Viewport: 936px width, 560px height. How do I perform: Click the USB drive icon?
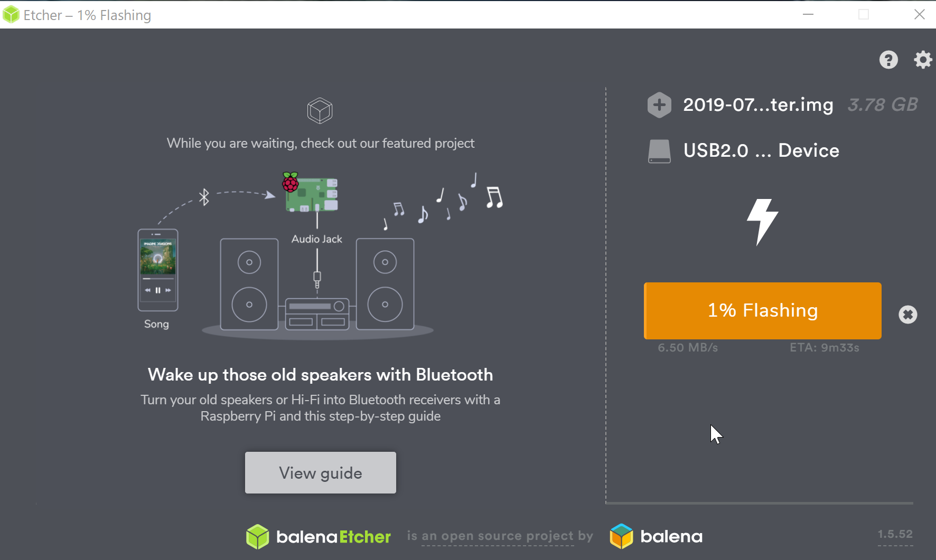click(x=659, y=151)
